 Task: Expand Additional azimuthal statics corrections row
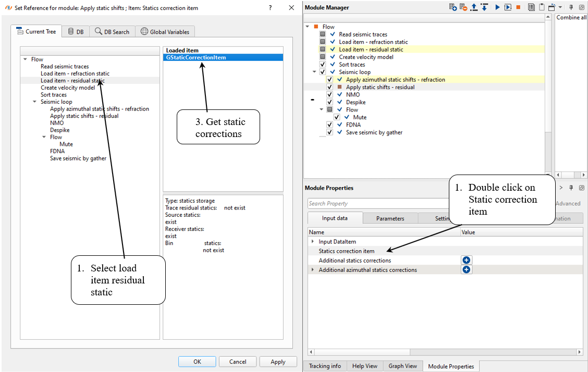[313, 270]
